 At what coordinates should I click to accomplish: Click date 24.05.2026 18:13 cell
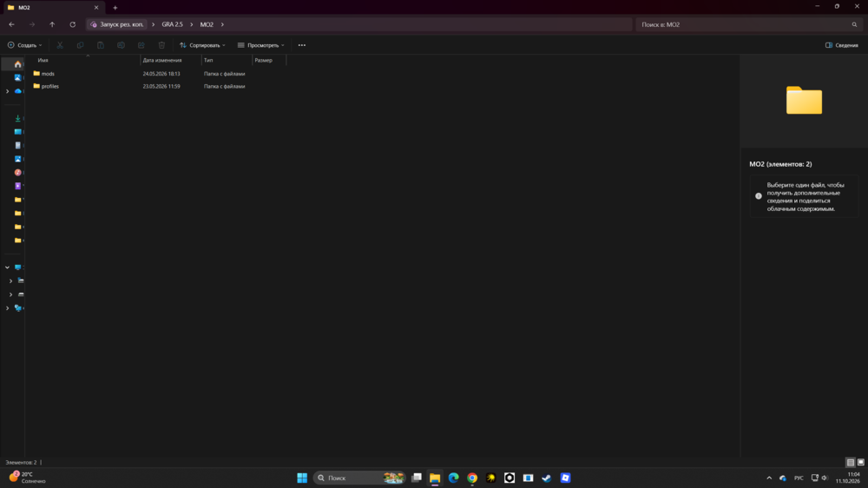(x=161, y=74)
